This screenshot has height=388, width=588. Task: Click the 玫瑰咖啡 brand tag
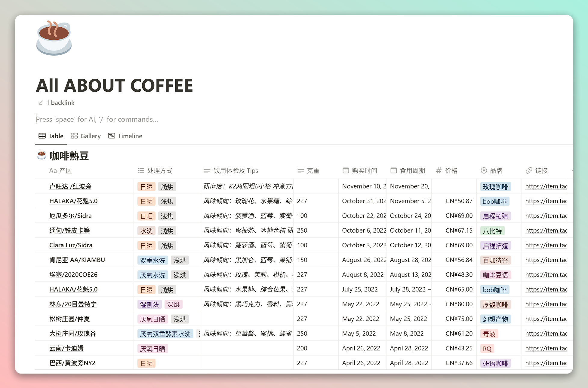(x=495, y=187)
